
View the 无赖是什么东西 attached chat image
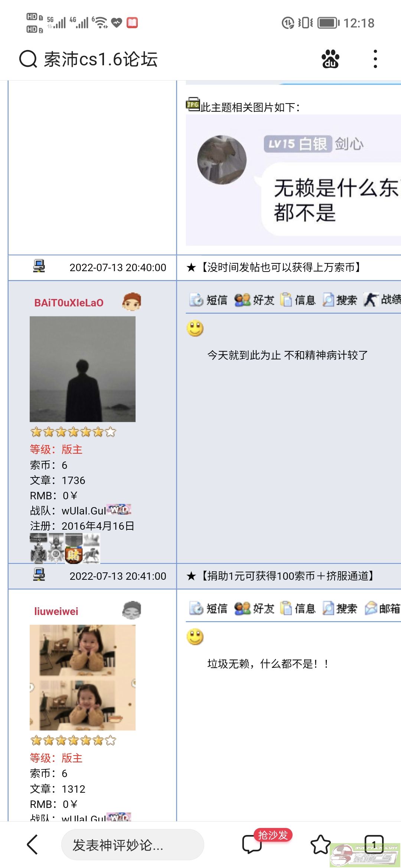(x=293, y=180)
